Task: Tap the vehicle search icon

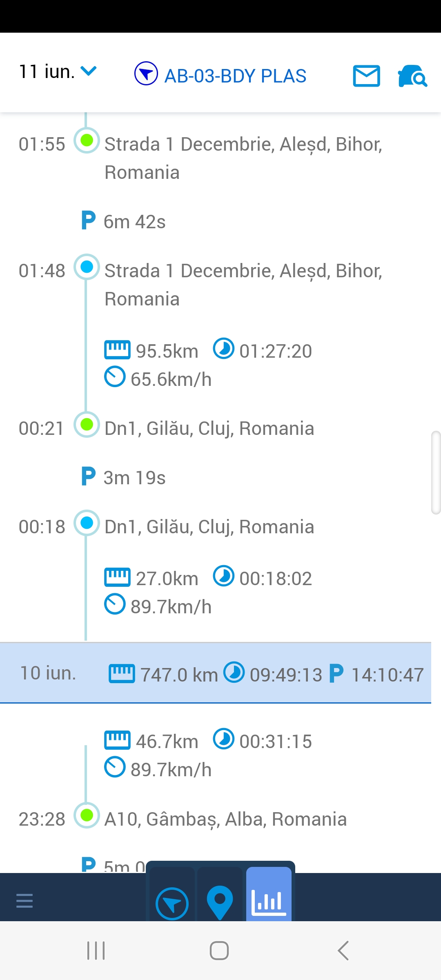Action: 412,76
